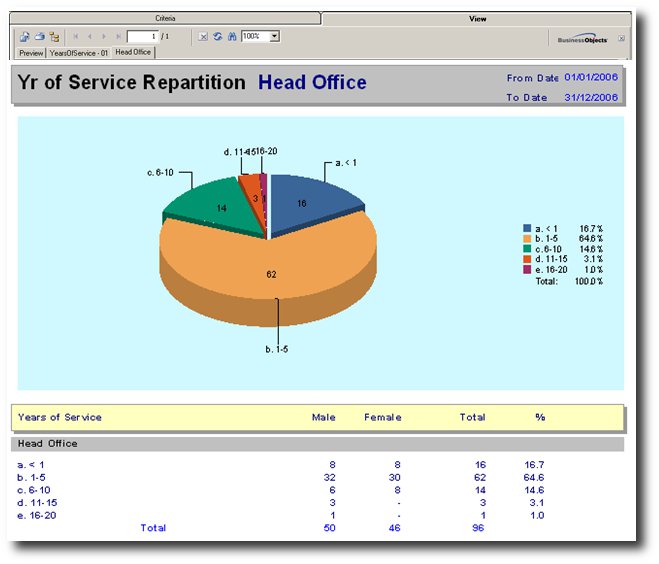Click the print report icon
The height and width of the screenshot is (564, 659).
point(39,36)
